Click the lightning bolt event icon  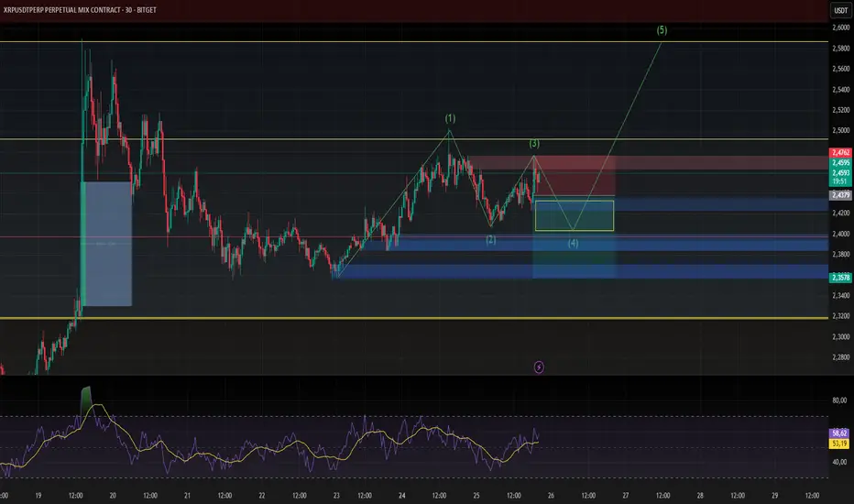point(539,367)
